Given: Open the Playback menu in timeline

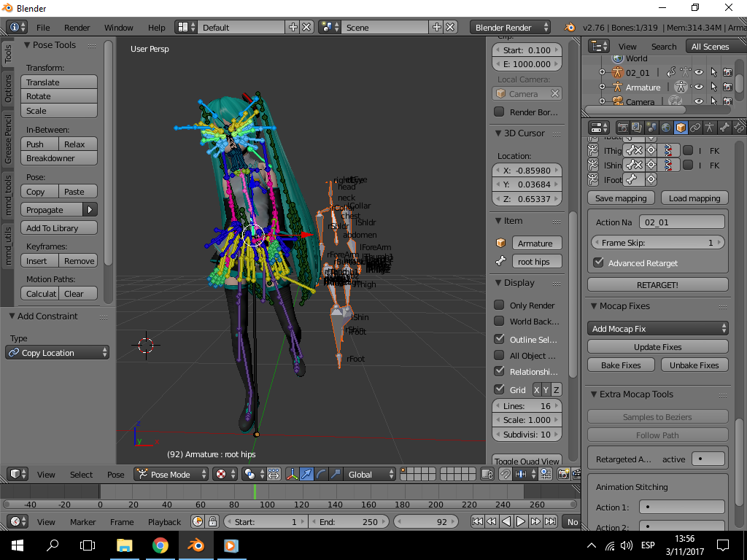Looking at the screenshot, I should coord(164,522).
